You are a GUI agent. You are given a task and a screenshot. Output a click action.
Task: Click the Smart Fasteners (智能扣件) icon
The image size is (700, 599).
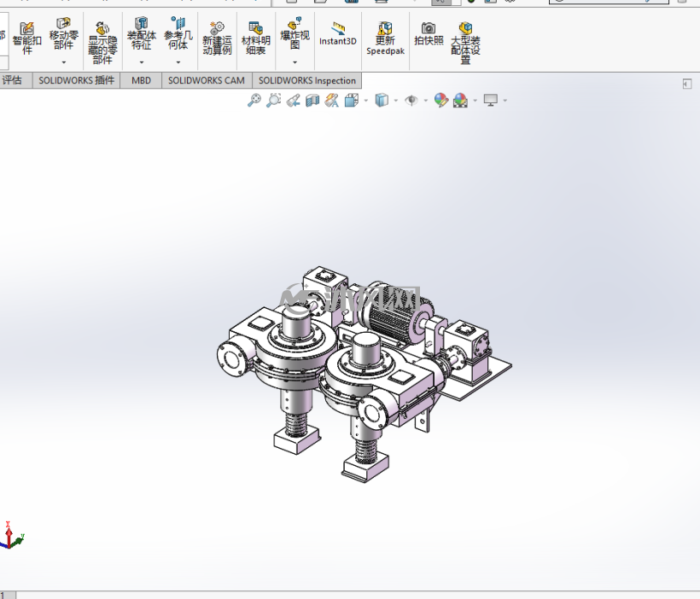click(x=26, y=38)
